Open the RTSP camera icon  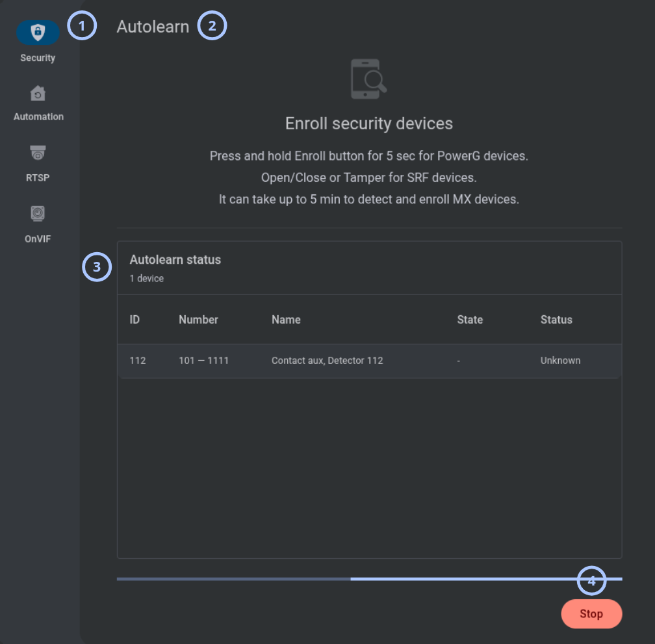pos(38,153)
